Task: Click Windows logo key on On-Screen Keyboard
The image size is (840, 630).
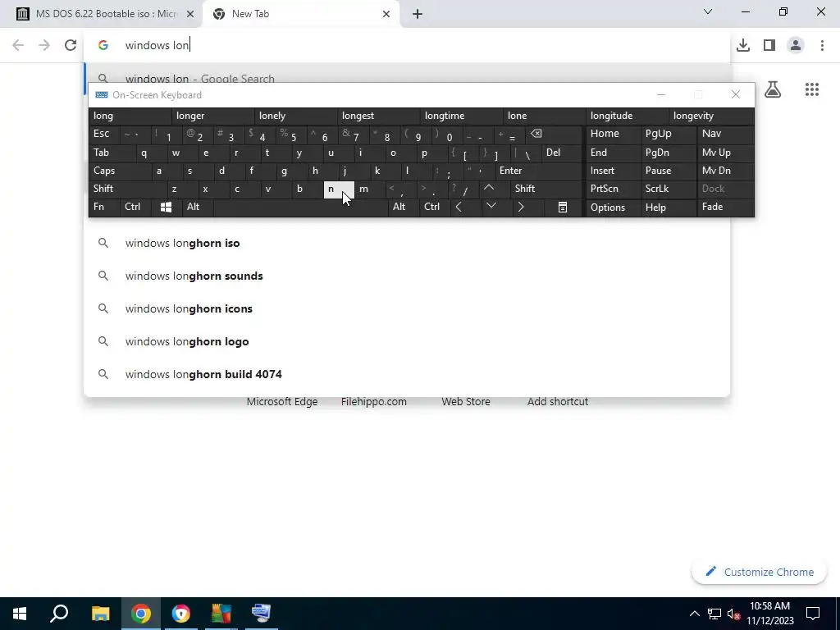Action: pos(166,208)
